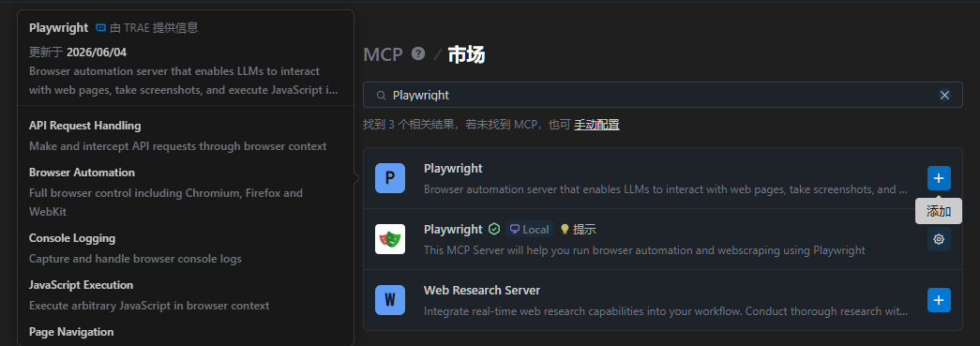Add the Web Research Server with plus

(x=939, y=300)
